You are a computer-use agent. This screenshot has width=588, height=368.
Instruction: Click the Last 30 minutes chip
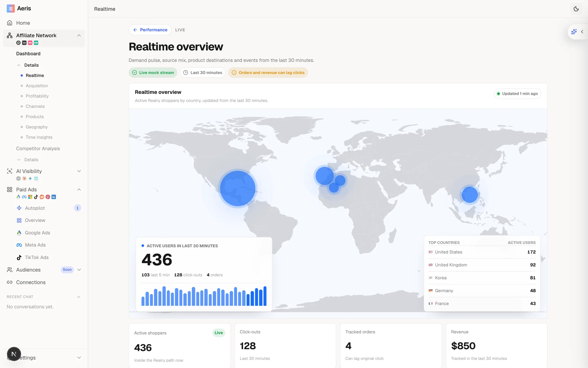pyautogui.click(x=203, y=73)
